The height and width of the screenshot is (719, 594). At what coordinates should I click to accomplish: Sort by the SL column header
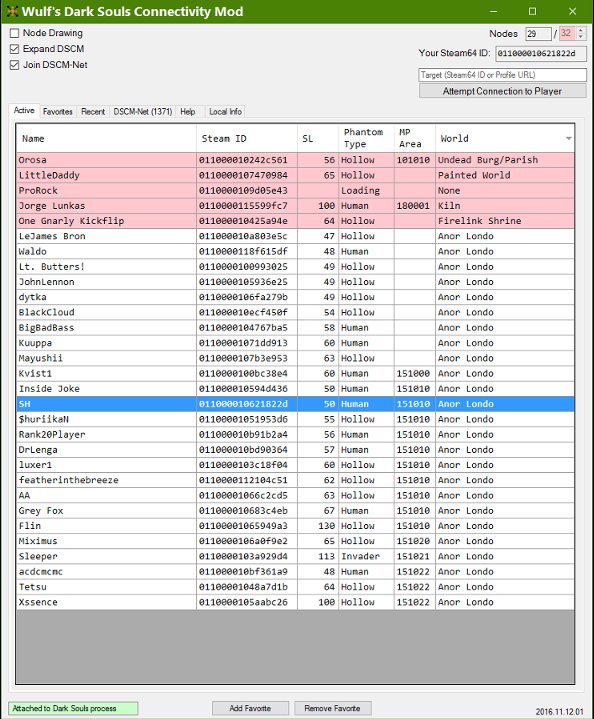(318, 138)
